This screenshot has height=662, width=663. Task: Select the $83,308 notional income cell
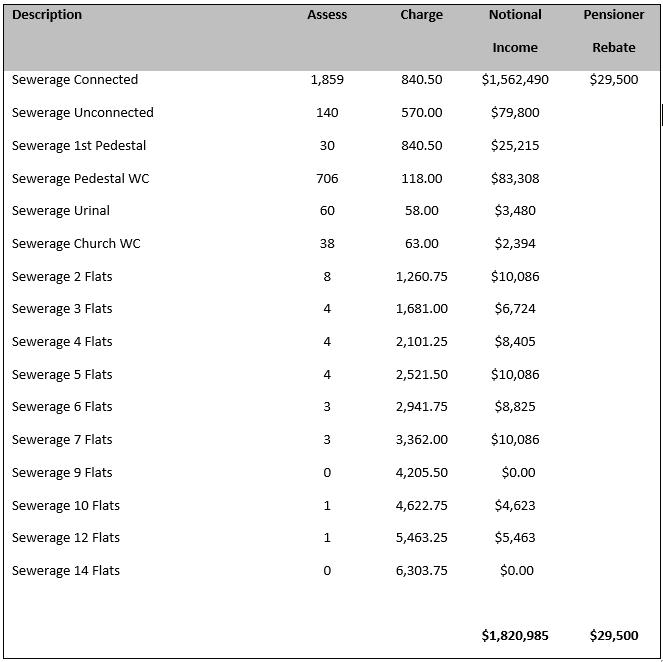515,179
